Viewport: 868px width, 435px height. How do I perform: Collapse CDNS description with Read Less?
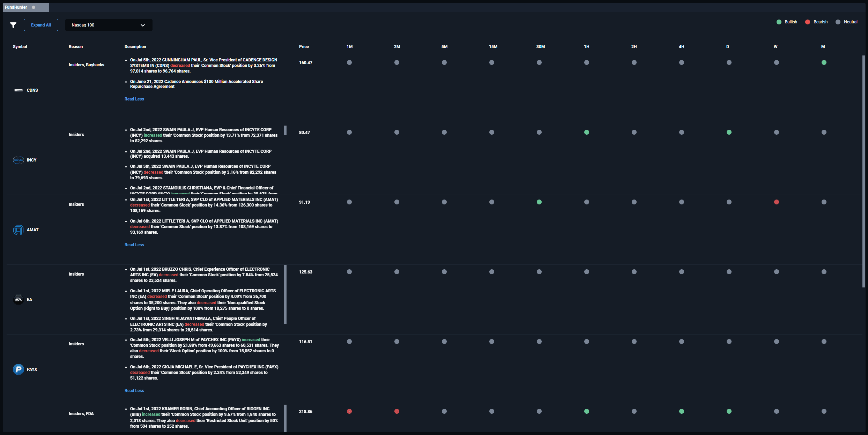click(x=134, y=99)
